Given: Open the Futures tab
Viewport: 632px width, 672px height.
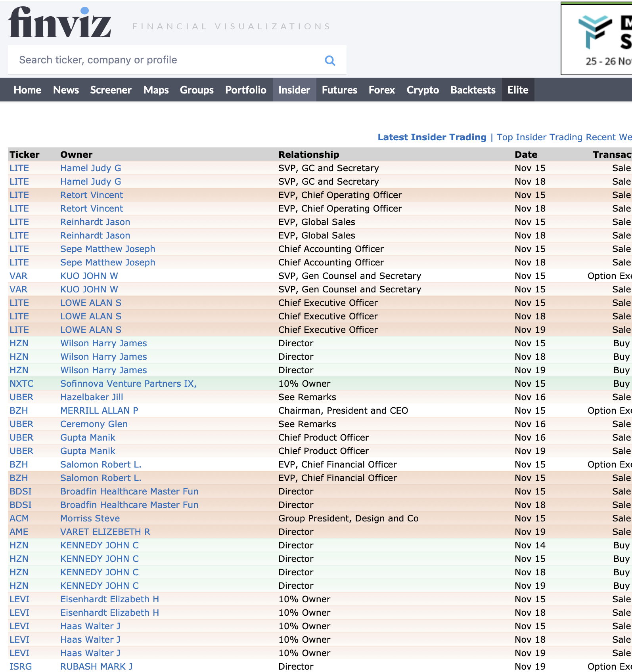Looking at the screenshot, I should [x=339, y=90].
